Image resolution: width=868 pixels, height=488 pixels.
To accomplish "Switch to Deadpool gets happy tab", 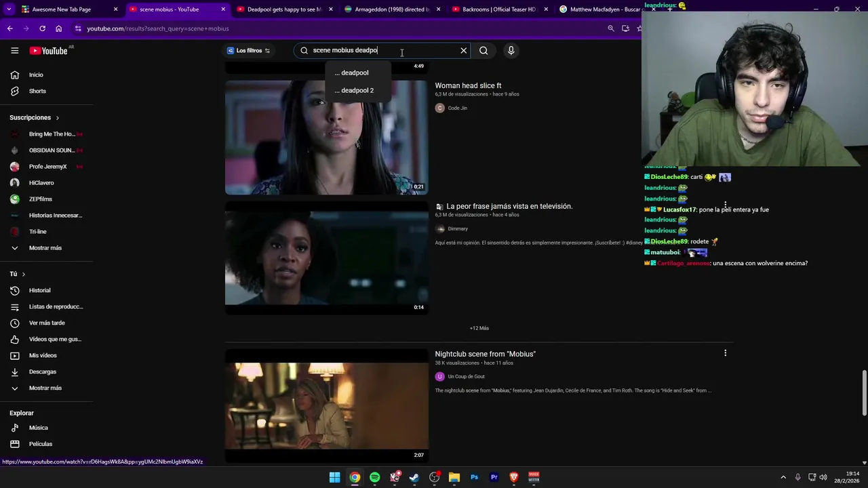I will pos(285,9).
